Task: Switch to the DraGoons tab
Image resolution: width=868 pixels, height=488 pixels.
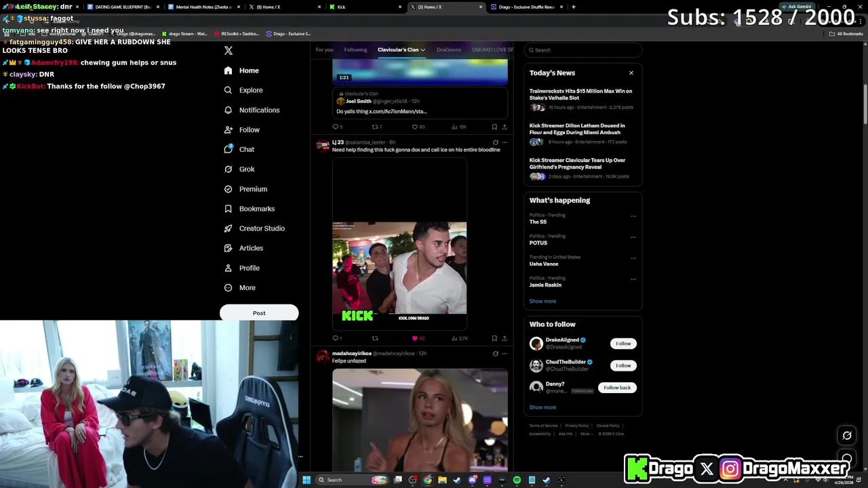Action: 448,49
